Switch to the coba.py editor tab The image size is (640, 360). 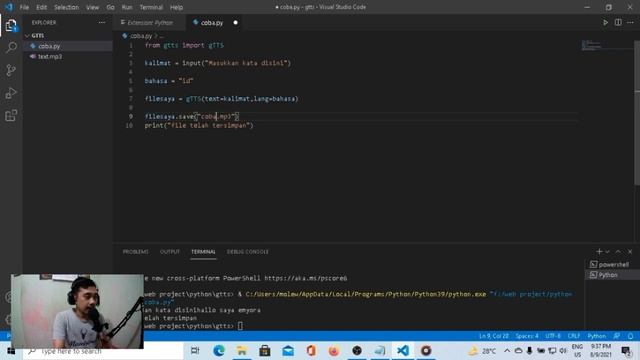[x=212, y=22]
